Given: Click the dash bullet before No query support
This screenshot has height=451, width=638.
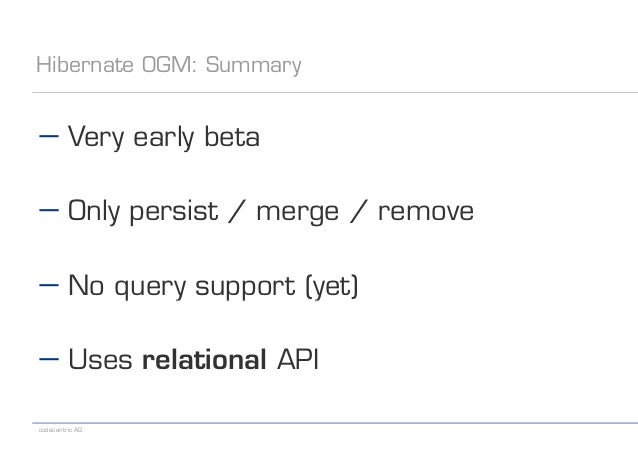Looking at the screenshot, I should [x=49, y=285].
